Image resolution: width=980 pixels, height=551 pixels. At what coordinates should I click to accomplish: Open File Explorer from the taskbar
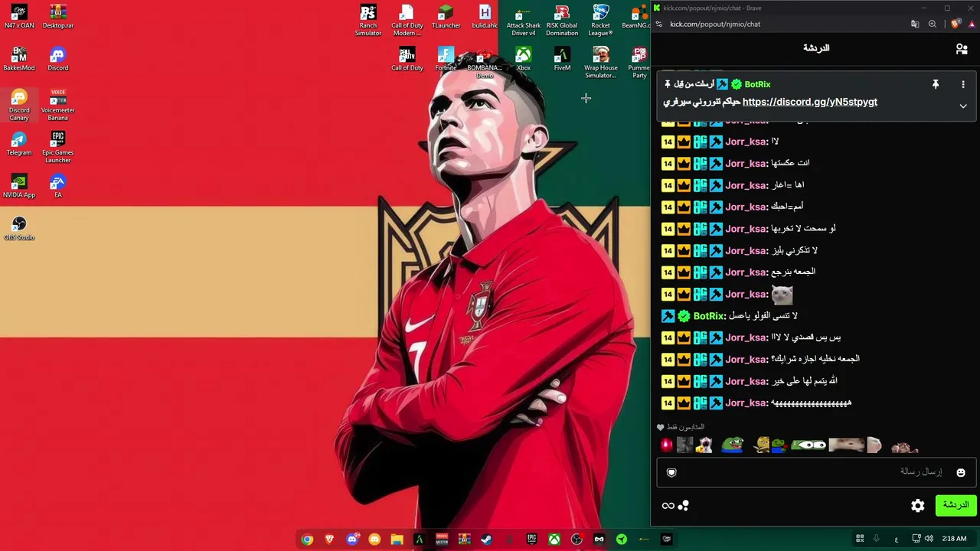point(397,540)
